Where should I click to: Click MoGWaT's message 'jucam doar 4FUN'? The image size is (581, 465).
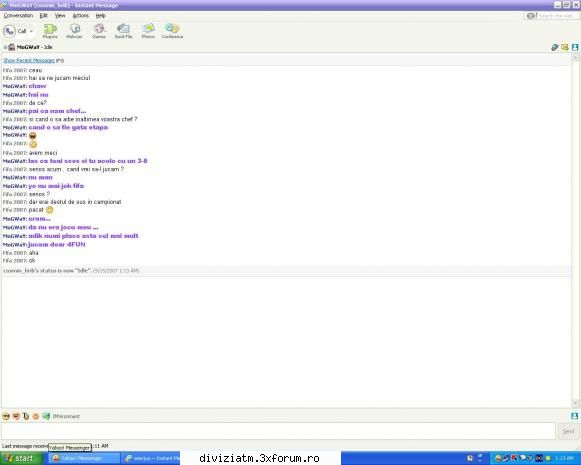point(57,245)
